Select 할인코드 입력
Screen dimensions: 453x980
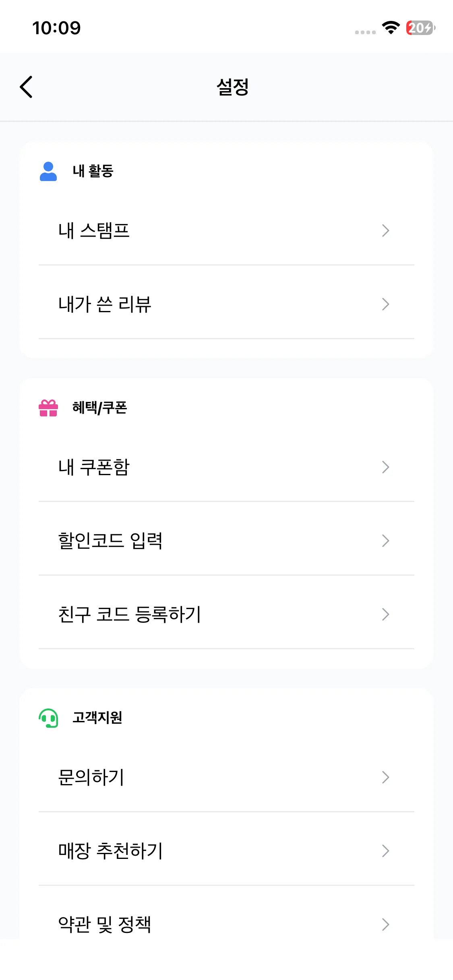(110, 541)
